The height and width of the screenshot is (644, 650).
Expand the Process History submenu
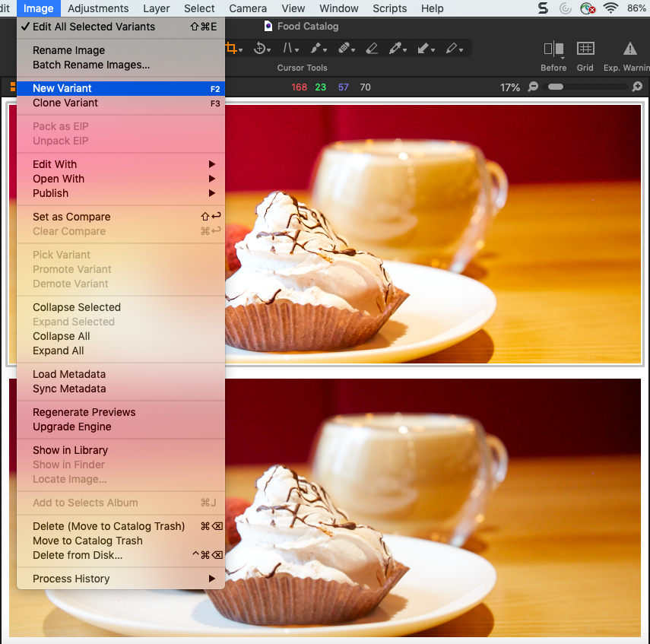tap(121, 579)
